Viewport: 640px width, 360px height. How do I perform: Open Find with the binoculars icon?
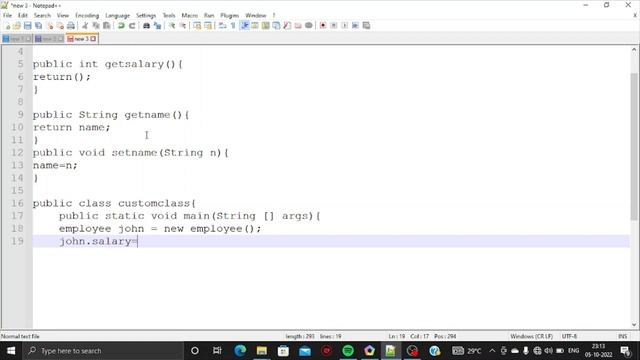coord(146,26)
